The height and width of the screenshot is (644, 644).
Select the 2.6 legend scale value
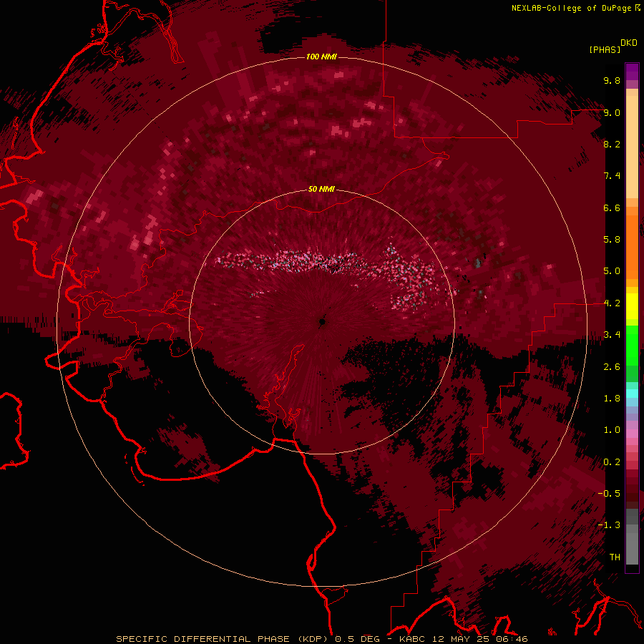click(x=612, y=367)
